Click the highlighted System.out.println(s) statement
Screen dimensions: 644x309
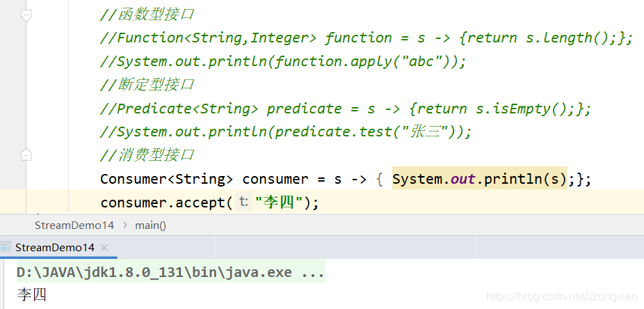coord(480,179)
